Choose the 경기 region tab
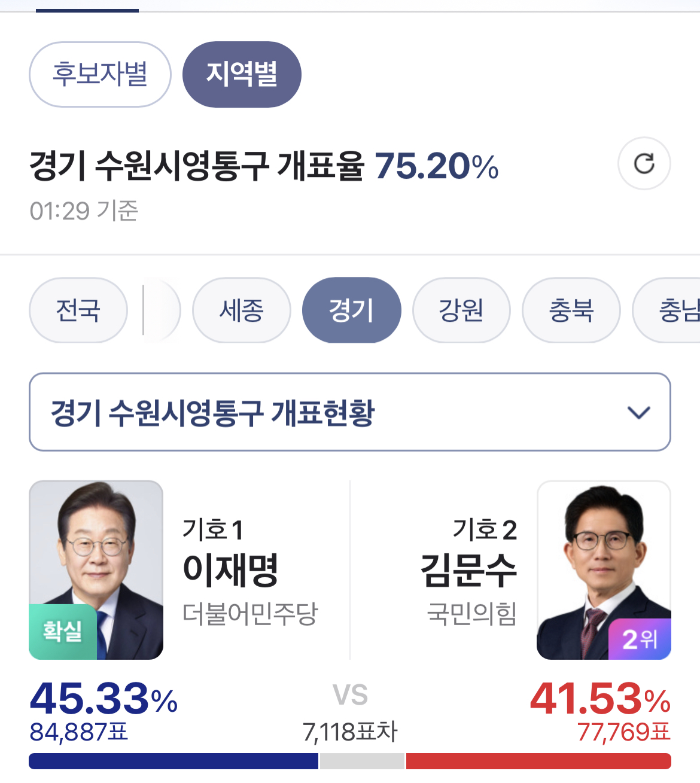Screen dimensions: 700x783 tap(351, 310)
